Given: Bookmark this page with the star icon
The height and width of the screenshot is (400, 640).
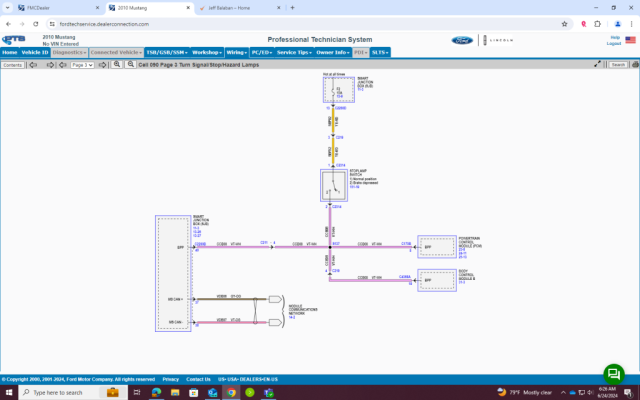Looking at the screenshot, I should click(564, 24).
